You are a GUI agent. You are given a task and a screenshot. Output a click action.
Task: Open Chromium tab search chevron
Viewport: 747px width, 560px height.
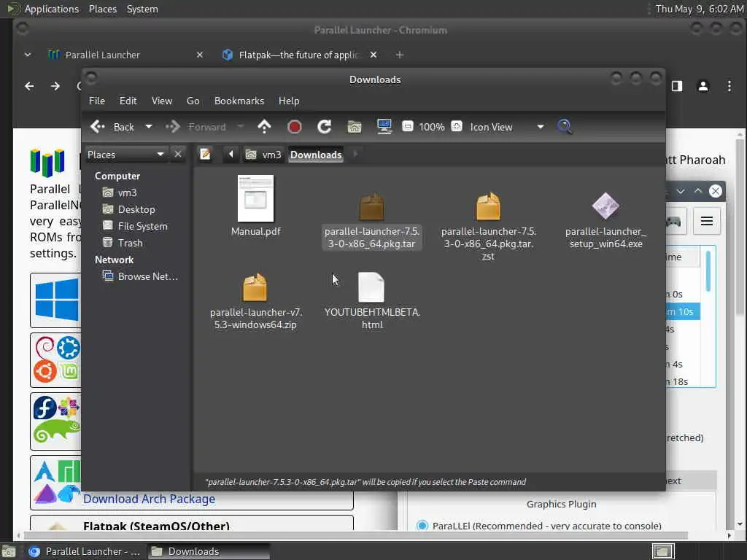pyautogui.click(x=28, y=55)
